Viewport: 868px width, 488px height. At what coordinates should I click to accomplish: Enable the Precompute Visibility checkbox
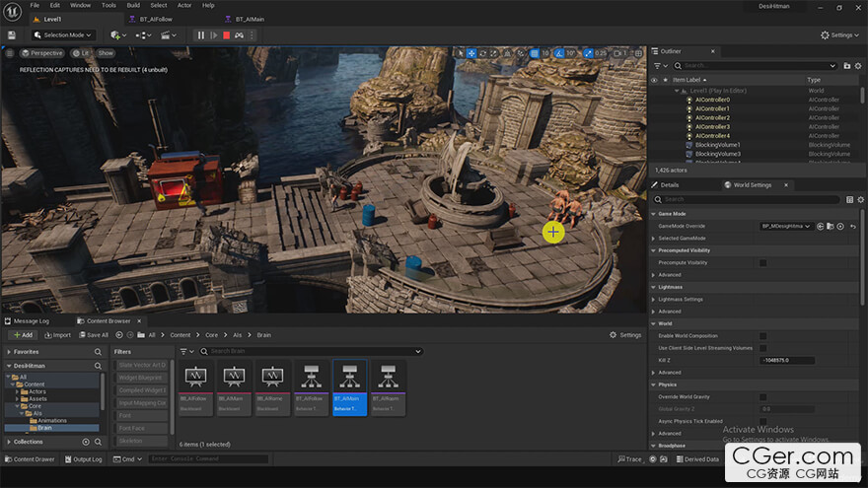[762, 262]
